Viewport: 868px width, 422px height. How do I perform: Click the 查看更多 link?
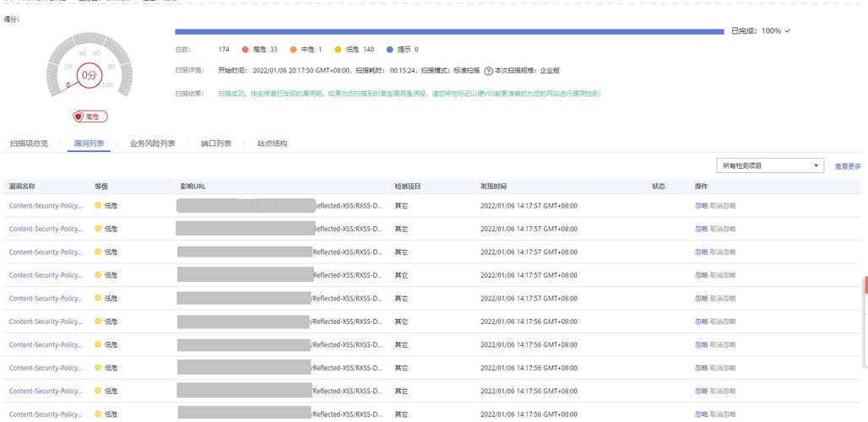click(848, 166)
